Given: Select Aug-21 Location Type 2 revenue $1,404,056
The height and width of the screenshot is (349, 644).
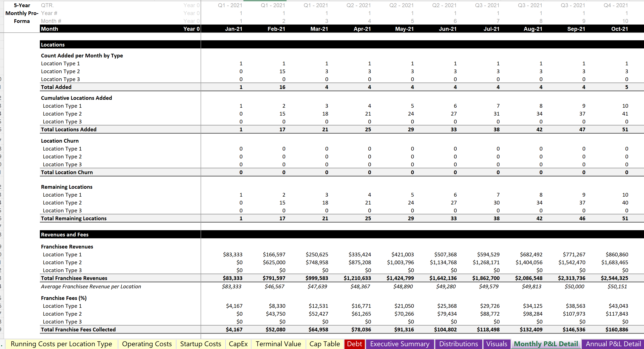Looking at the screenshot, I should click(529, 262).
